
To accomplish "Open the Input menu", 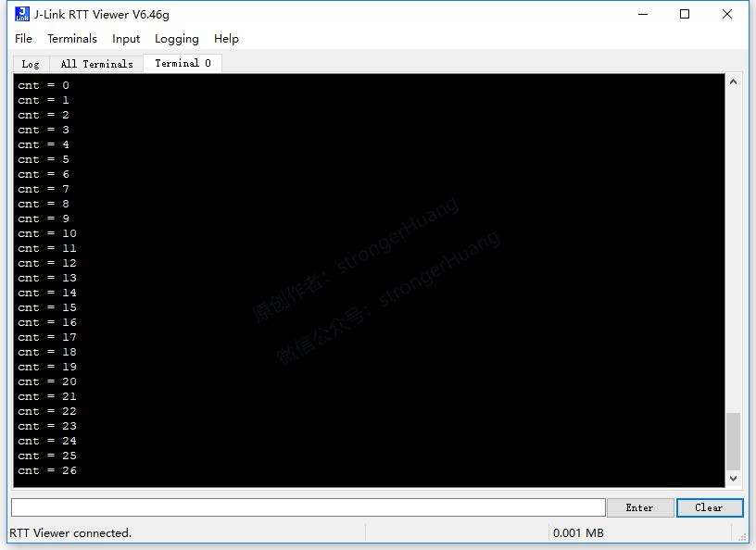I will 126,39.
